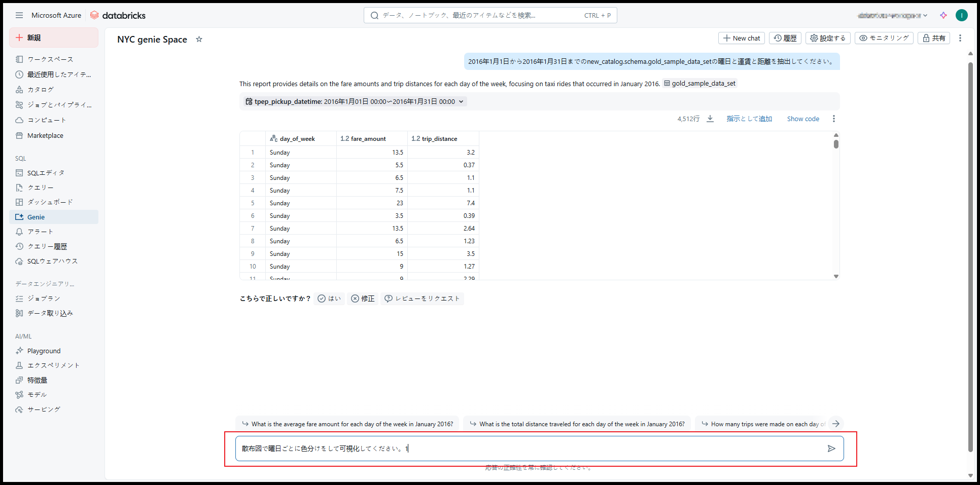Show next suggested questions

click(836, 424)
